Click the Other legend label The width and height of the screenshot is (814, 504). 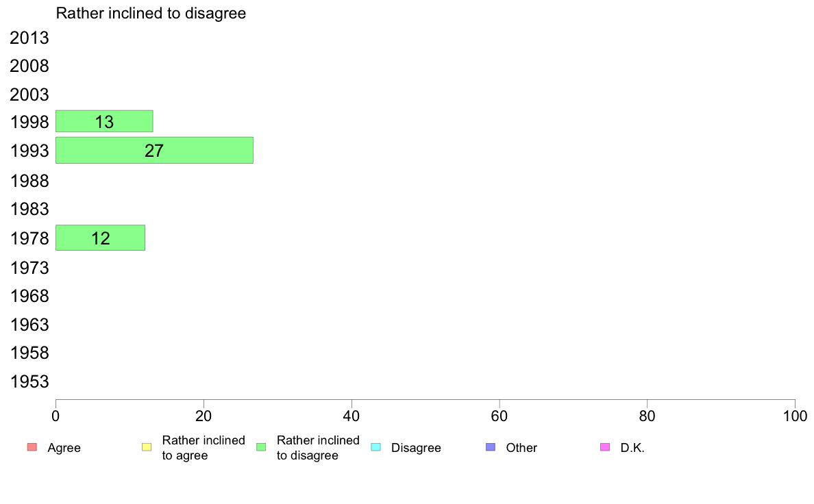pos(521,448)
